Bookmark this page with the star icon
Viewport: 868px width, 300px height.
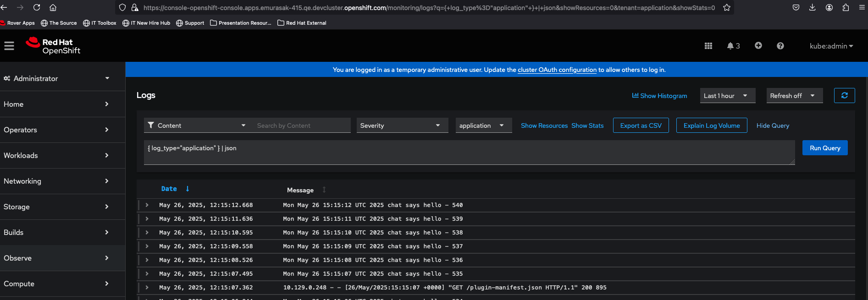(726, 7)
